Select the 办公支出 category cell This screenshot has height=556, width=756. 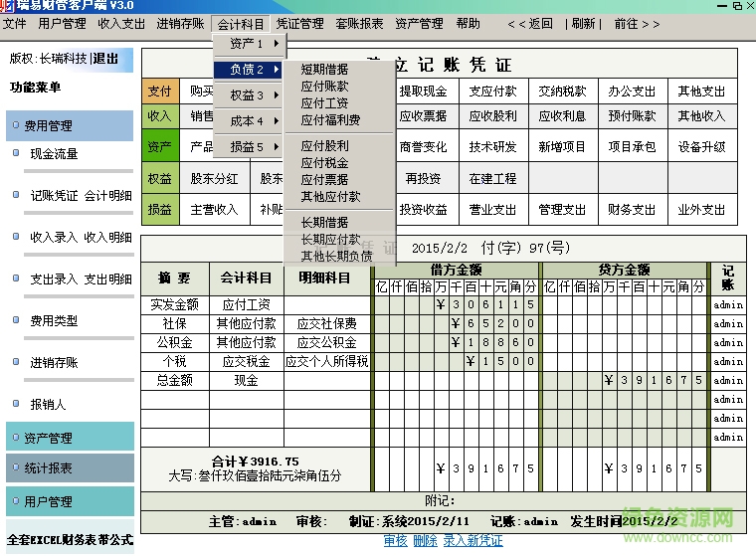pyautogui.click(x=633, y=91)
